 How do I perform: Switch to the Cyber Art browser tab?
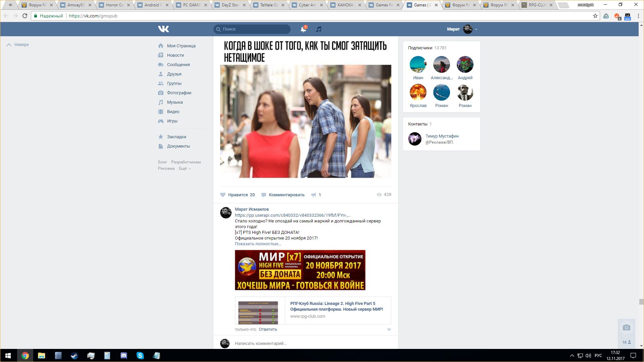point(308,5)
